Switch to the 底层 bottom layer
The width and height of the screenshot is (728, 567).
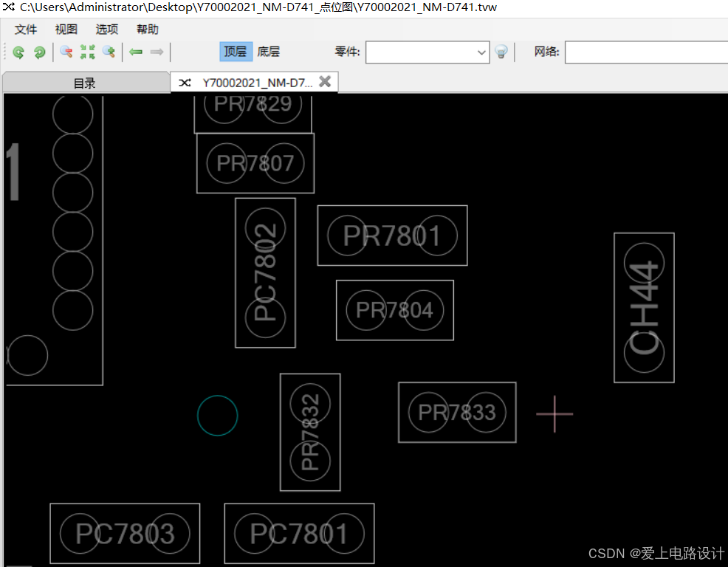[x=268, y=52]
